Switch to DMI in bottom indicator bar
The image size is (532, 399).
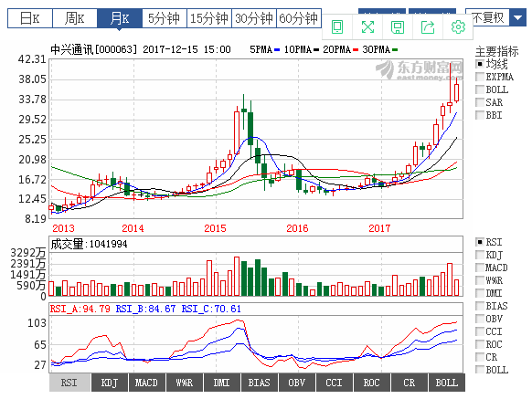point(222,383)
